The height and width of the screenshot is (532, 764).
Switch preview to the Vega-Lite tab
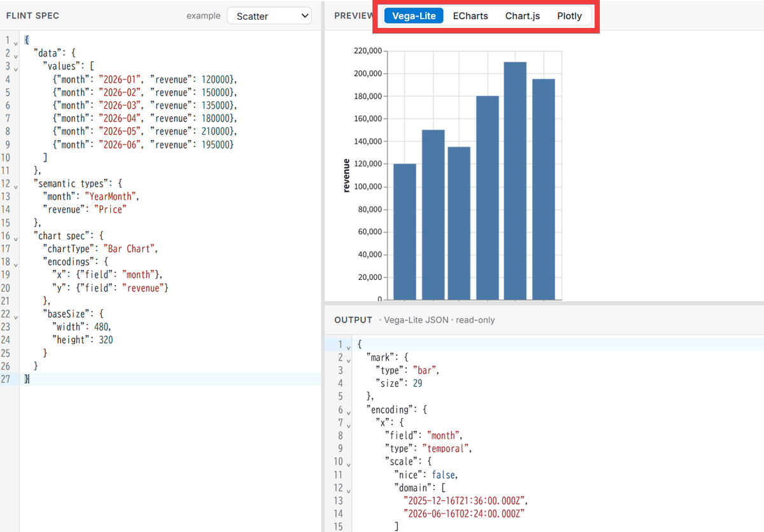(414, 16)
